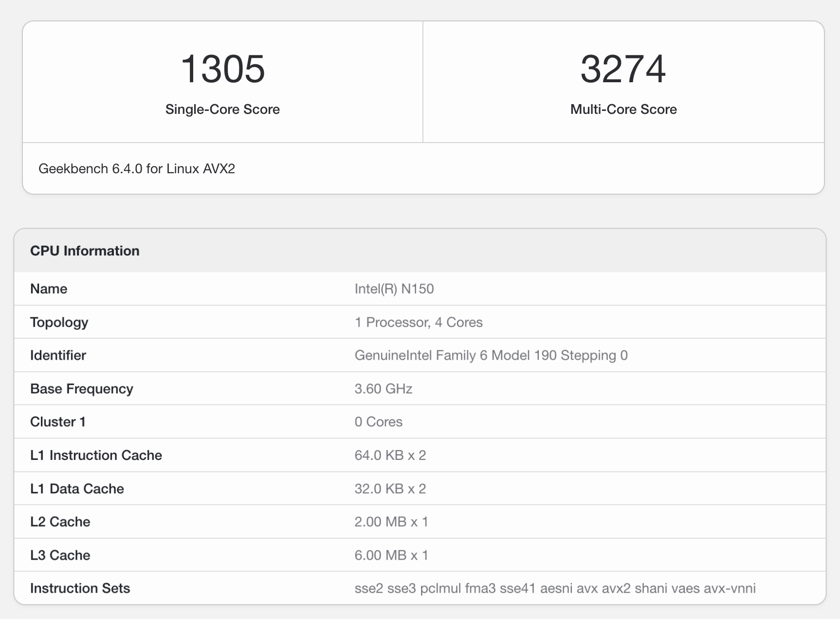Click the Cluster 1 row label
Screen dimensions: 840x619
tap(58, 422)
